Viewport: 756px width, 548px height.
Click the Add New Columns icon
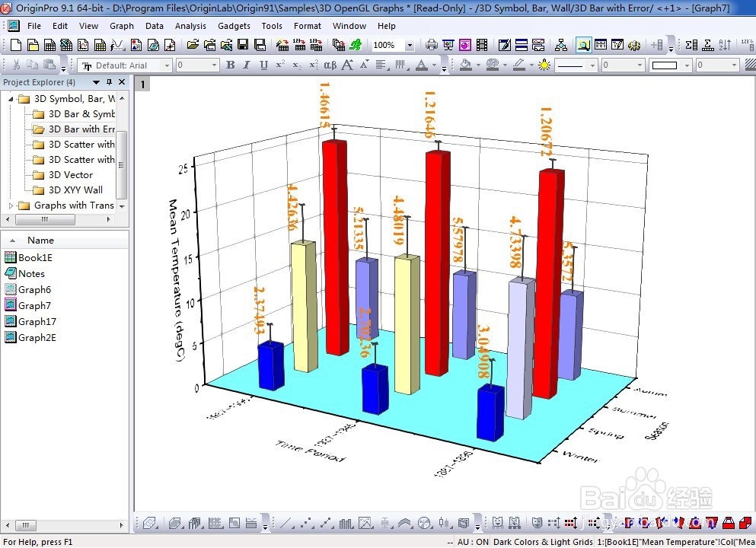coord(657,45)
